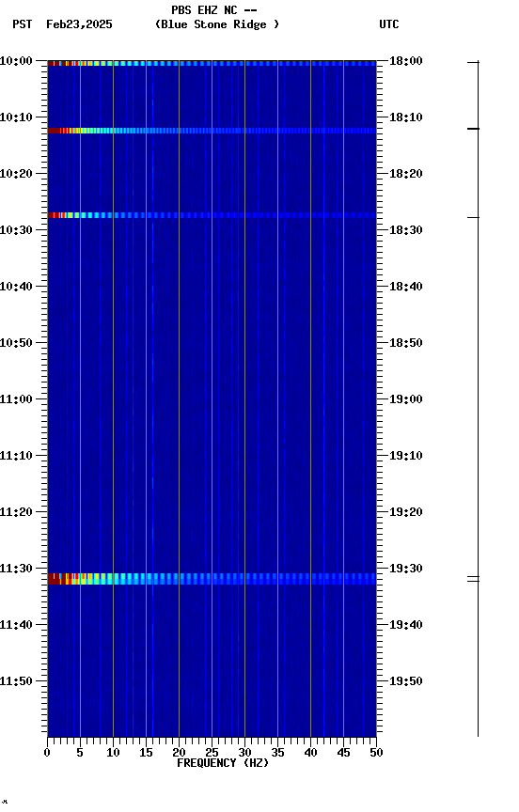Screen dimensions: 519x812
Task: Click the 10:50 PST time label
Action: click(16, 343)
